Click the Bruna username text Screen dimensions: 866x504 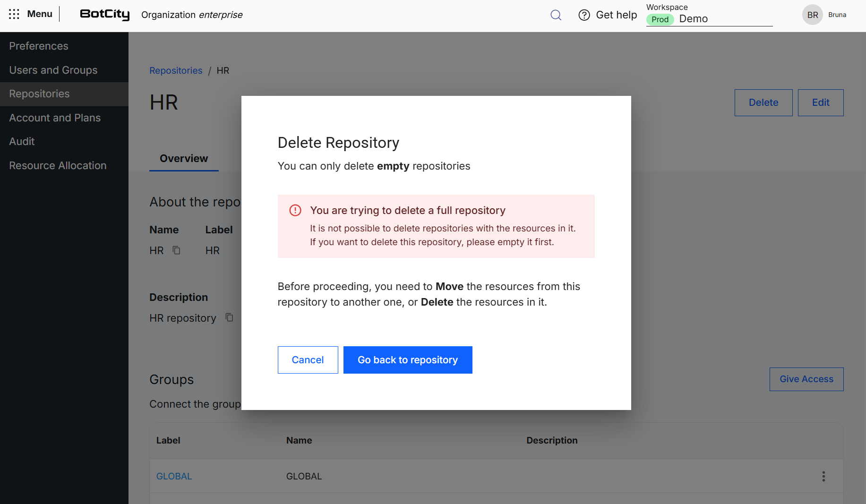coord(837,15)
